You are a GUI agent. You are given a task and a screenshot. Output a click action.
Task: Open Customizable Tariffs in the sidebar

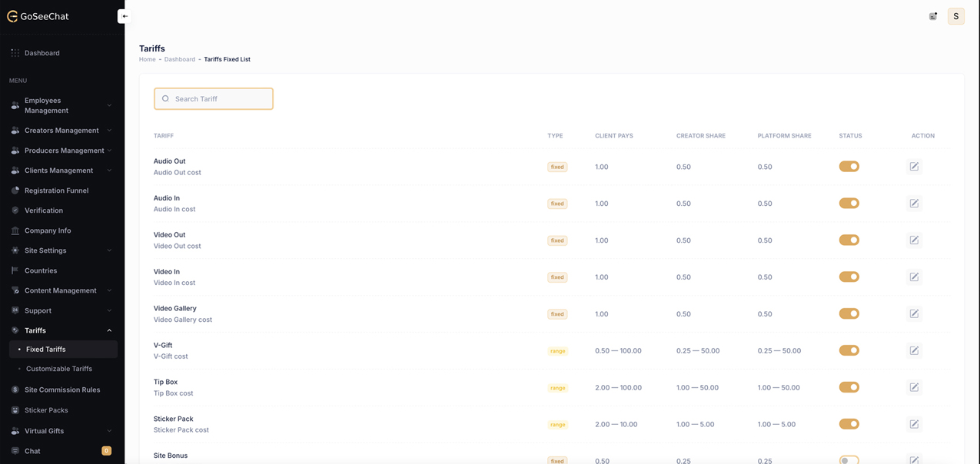click(x=62, y=369)
